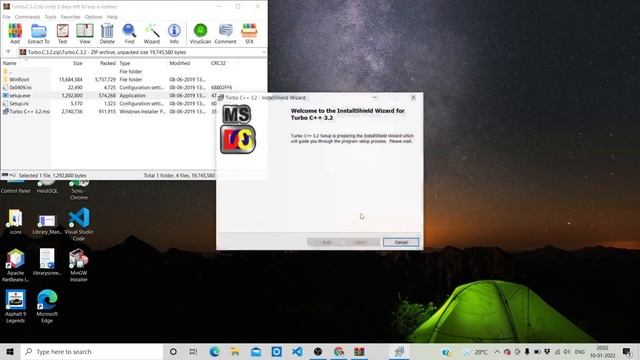Show hidden tray icons chevron
Image resolution: width=640 pixels, height=360 pixels.
[497, 351]
